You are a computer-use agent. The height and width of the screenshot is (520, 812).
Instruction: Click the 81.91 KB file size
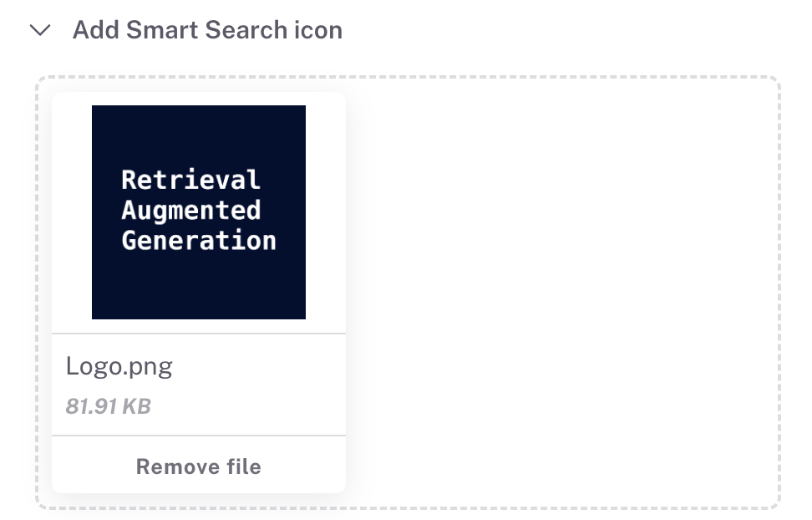point(109,407)
